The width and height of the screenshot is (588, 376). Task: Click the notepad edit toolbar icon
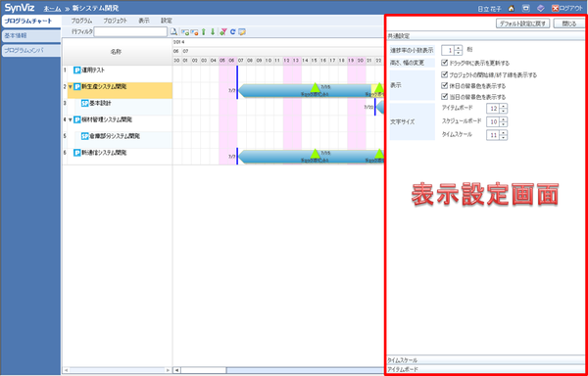pyautogui.click(x=242, y=32)
